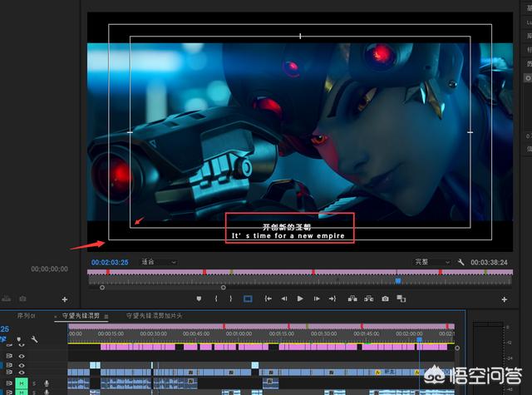Click the red marker near timeline 00:01:15:00
This screenshot has width=532, height=395.
pyautogui.click(x=288, y=326)
